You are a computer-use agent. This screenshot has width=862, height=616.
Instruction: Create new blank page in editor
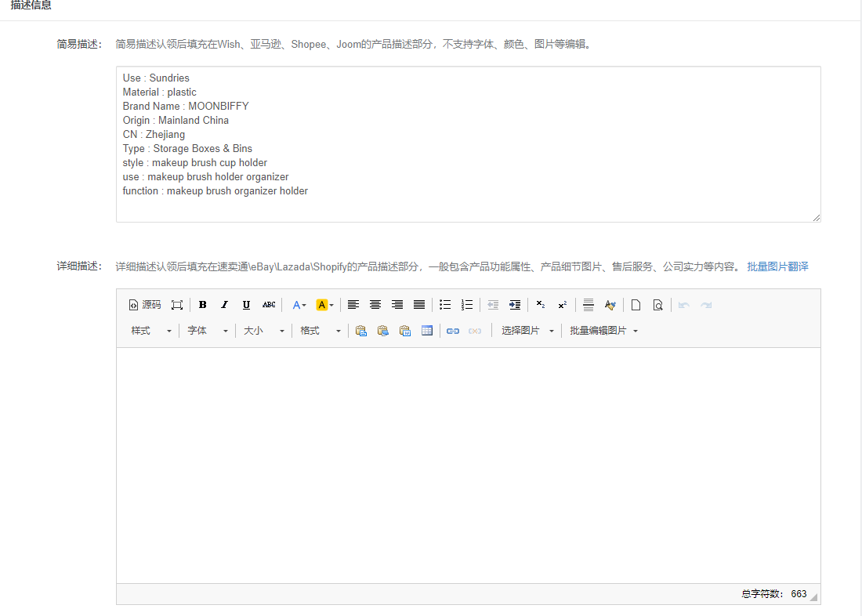point(636,305)
